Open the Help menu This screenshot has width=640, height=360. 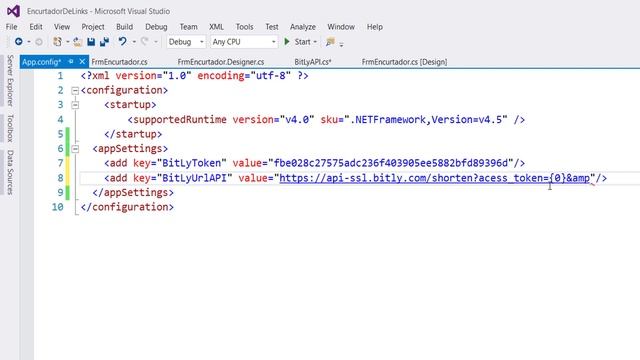375,27
